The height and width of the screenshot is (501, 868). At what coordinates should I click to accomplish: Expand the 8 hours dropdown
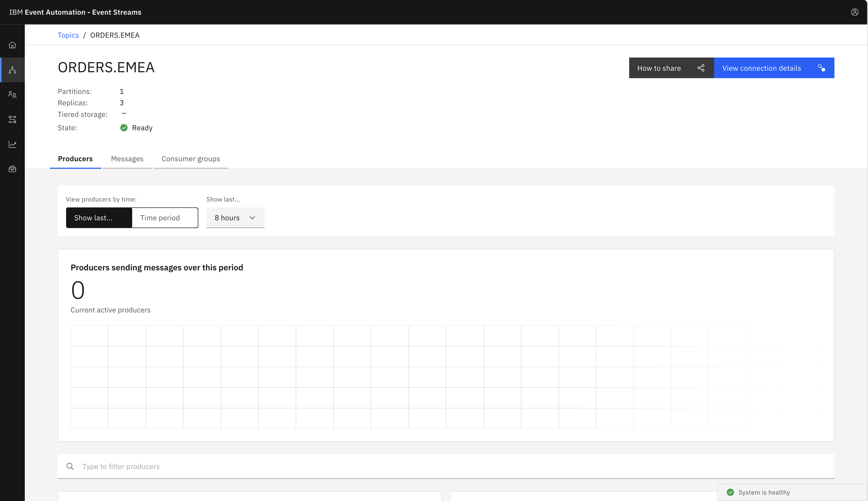click(235, 217)
